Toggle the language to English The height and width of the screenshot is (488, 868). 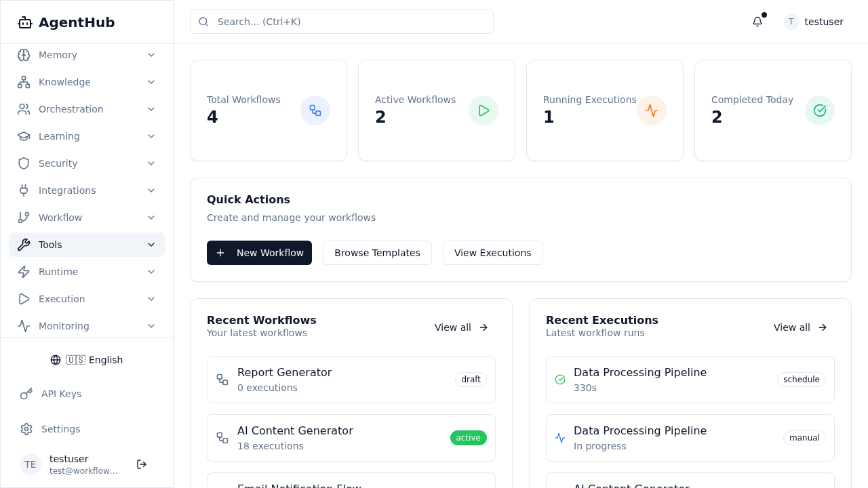pyautogui.click(x=87, y=360)
